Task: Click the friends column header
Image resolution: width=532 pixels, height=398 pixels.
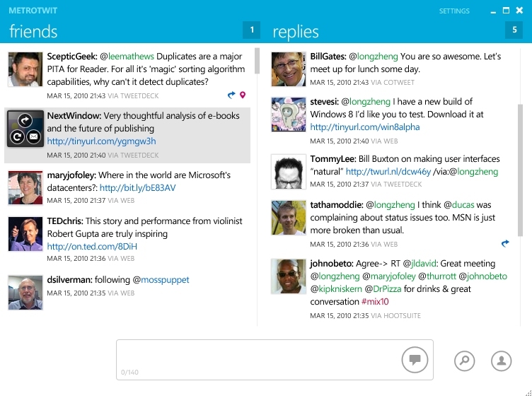Action: pyautogui.click(x=33, y=31)
